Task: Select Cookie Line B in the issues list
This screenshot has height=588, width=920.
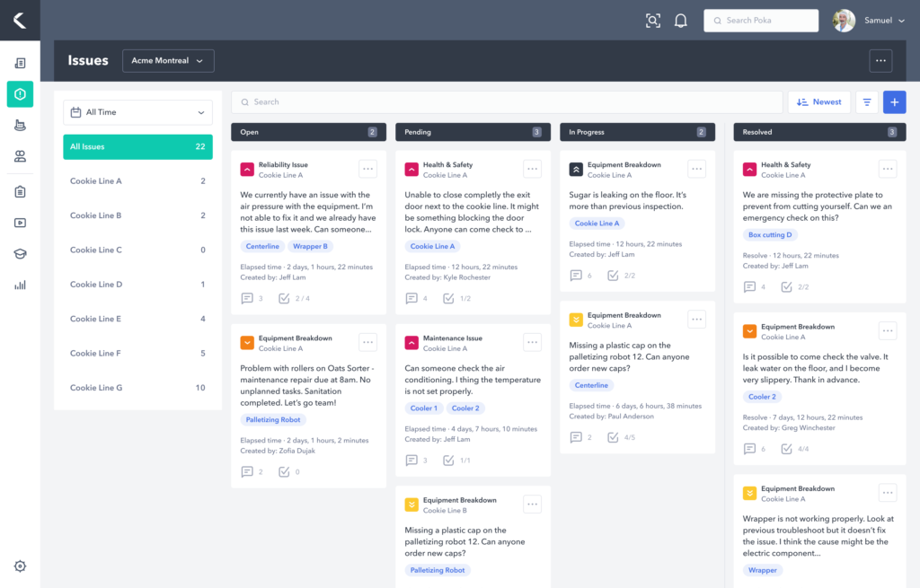Action: [x=137, y=215]
